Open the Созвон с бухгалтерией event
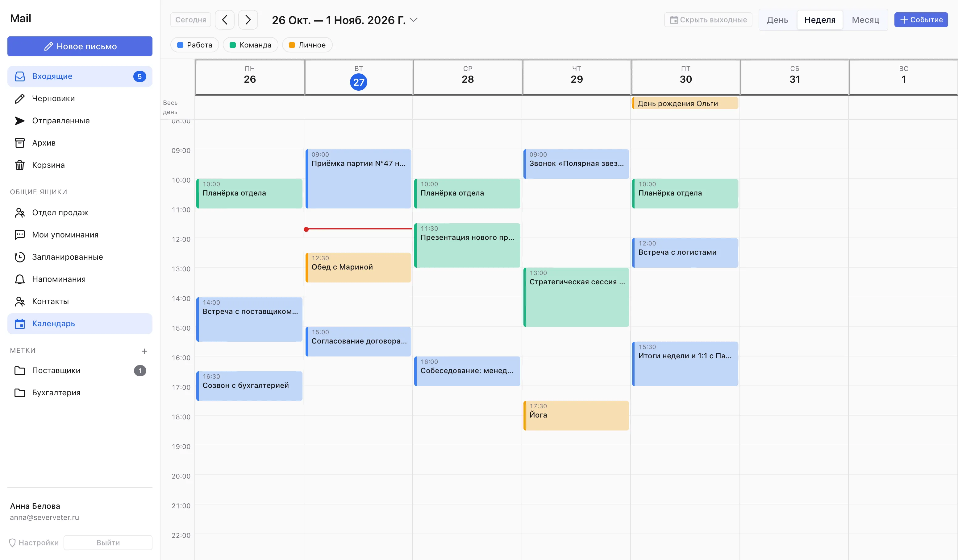This screenshot has width=958, height=560. coord(249,386)
